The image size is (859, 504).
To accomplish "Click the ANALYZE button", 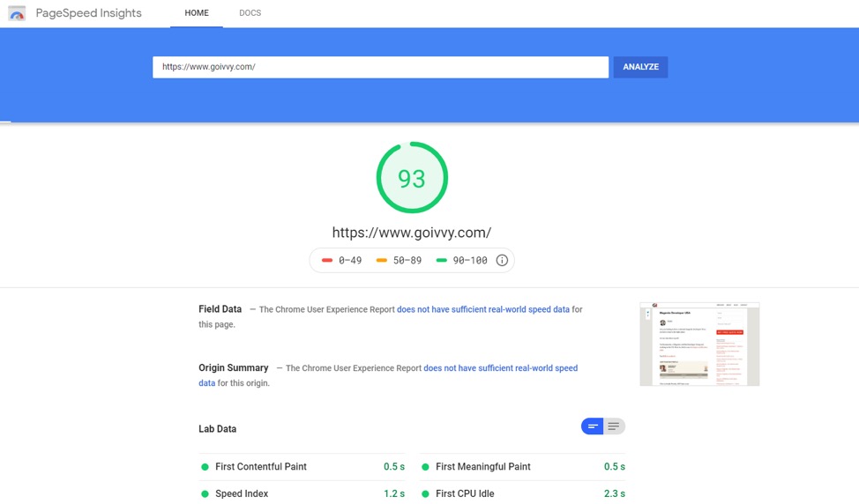I will (x=640, y=67).
